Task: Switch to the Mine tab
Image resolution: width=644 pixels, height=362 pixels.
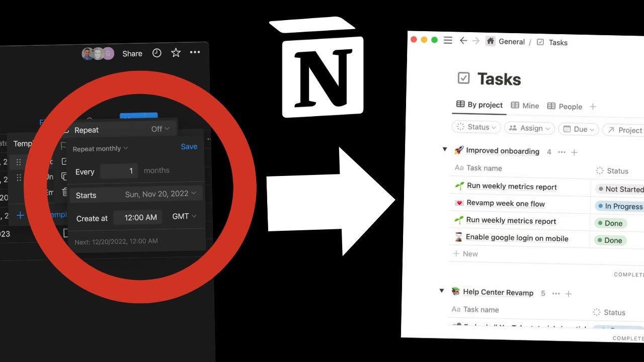Action: [x=525, y=106]
